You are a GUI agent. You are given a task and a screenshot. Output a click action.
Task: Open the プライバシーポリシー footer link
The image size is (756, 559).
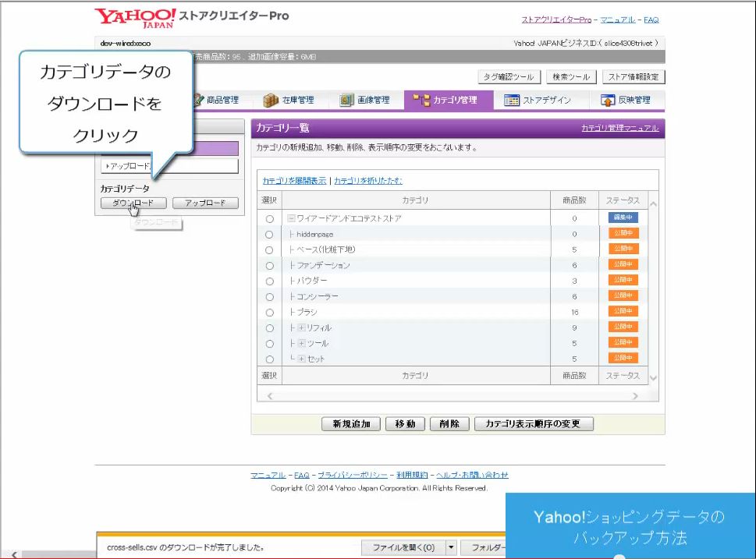coord(353,475)
